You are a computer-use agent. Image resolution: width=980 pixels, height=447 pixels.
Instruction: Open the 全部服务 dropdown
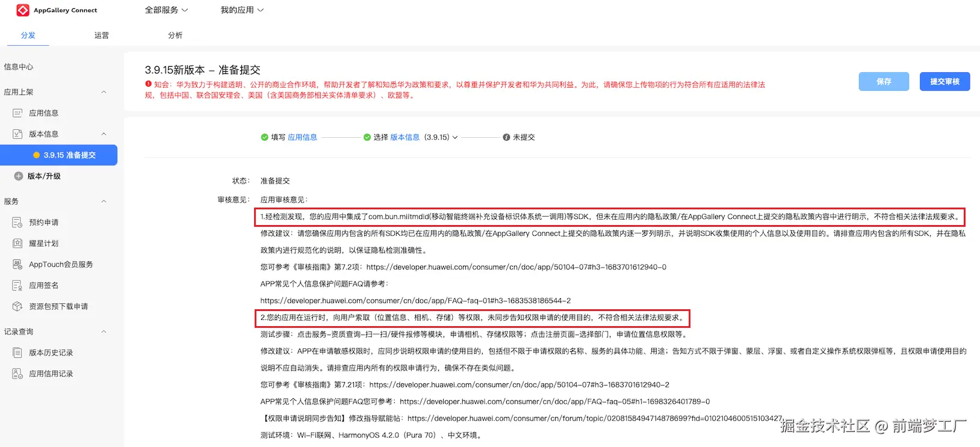[166, 10]
